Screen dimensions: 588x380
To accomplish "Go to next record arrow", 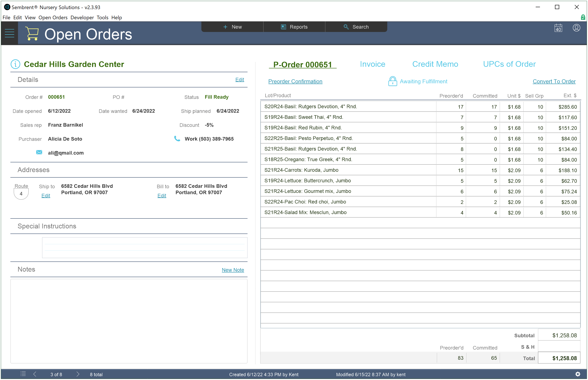I will (x=78, y=374).
